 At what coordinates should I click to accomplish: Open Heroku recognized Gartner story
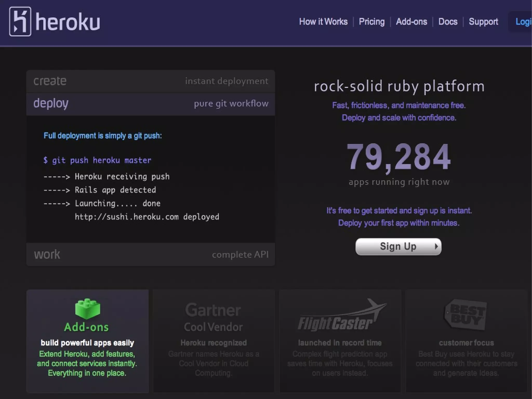click(x=214, y=343)
